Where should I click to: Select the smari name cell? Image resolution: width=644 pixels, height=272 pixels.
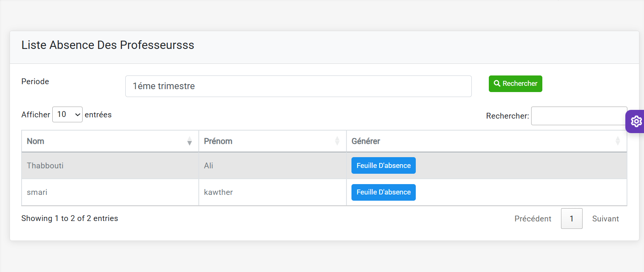click(37, 192)
